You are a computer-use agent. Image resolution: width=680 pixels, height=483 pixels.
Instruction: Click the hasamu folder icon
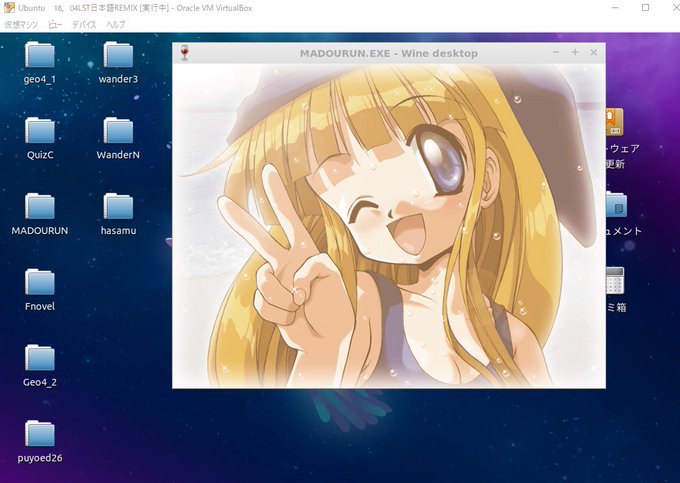118,206
